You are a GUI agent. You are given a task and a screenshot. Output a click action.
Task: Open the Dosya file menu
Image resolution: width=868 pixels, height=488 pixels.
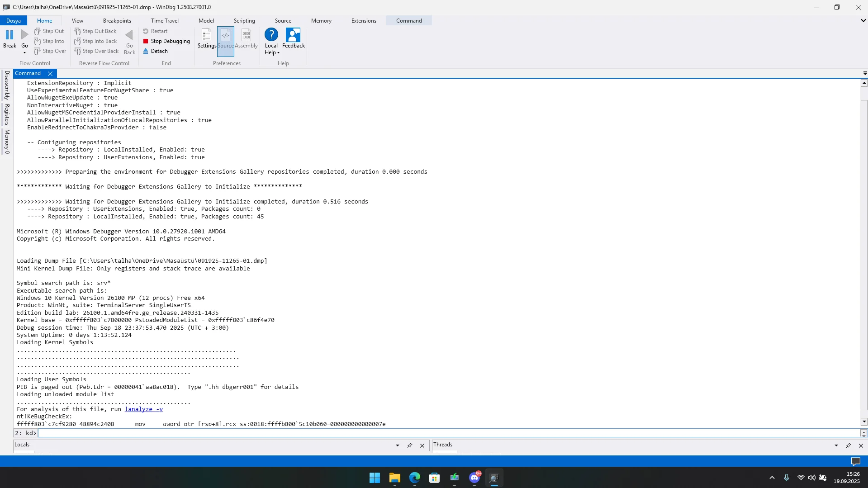(x=14, y=21)
